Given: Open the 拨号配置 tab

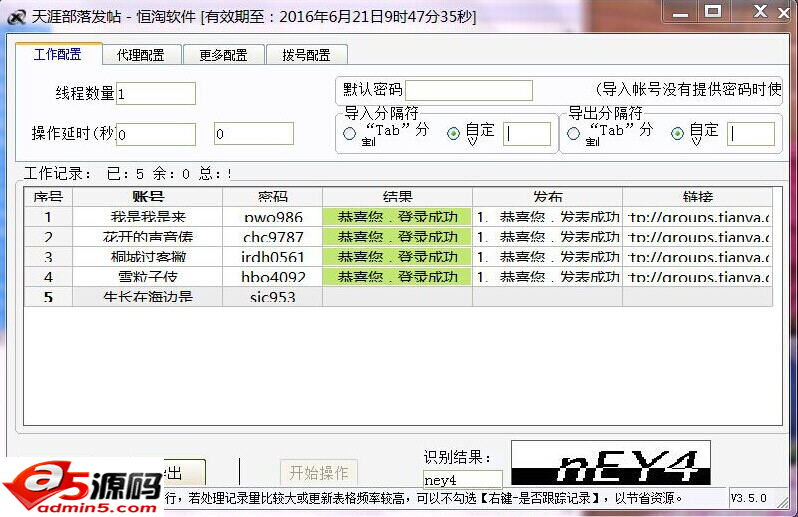Looking at the screenshot, I should pyautogui.click(x=306, y=55).
